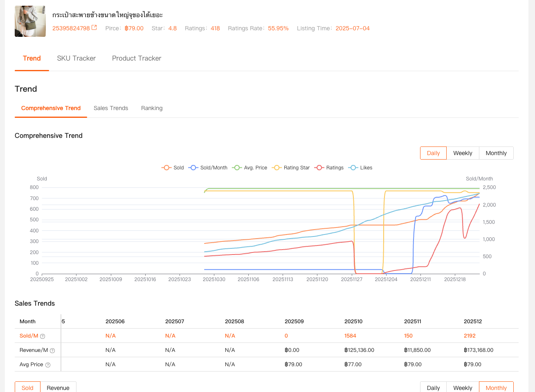Click the Revenue/M help question icon
Image resolution: width=535 pixels, height=392 pixels.
[52, 351]
